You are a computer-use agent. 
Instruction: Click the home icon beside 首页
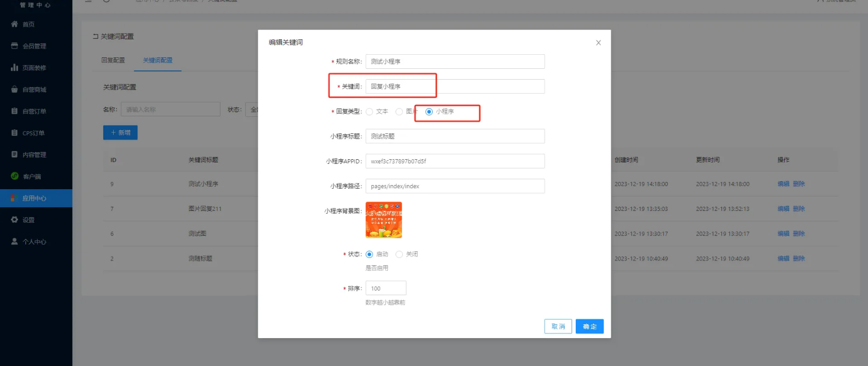[14, 24]
